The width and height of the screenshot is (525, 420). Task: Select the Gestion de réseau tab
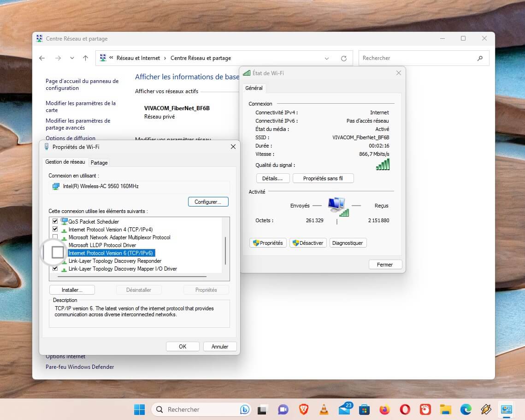pyautogui.click(x=65, y=162)
